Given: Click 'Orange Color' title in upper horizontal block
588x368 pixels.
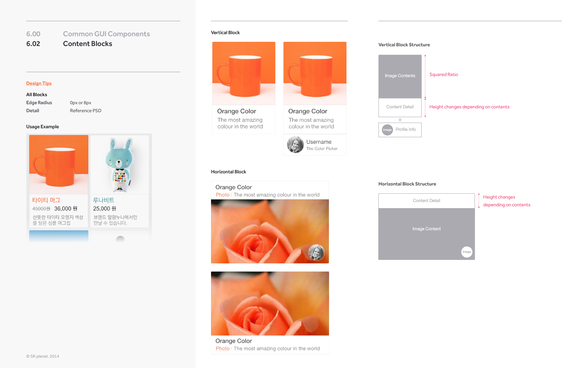Looking at the screenshot, I should click(x=234, y=187).
